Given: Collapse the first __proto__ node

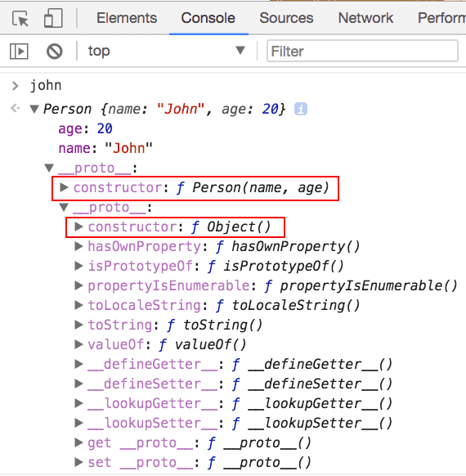Looking at the screenshot, I should pyautogui.click(x=49, y=168).
